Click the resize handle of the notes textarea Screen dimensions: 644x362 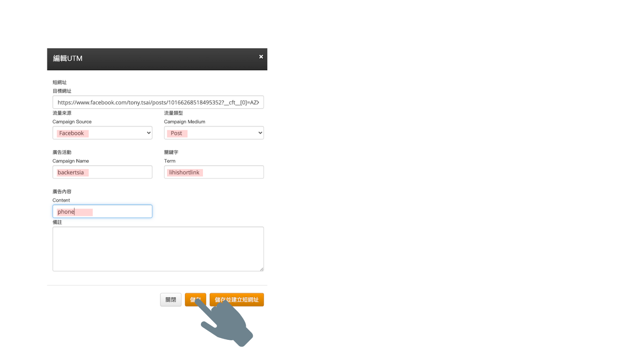point(262,269)
